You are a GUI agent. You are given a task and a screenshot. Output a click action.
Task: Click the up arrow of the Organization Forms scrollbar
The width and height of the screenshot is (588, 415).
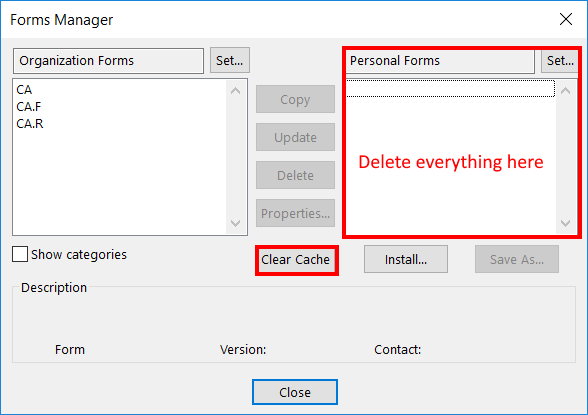pyautogui.click(x=236, y=91)
